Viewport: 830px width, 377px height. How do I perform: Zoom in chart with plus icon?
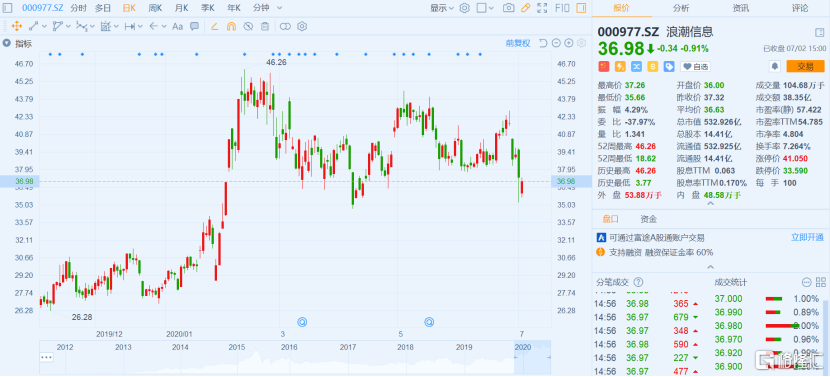pyautogui.click(x=569, y=43)
